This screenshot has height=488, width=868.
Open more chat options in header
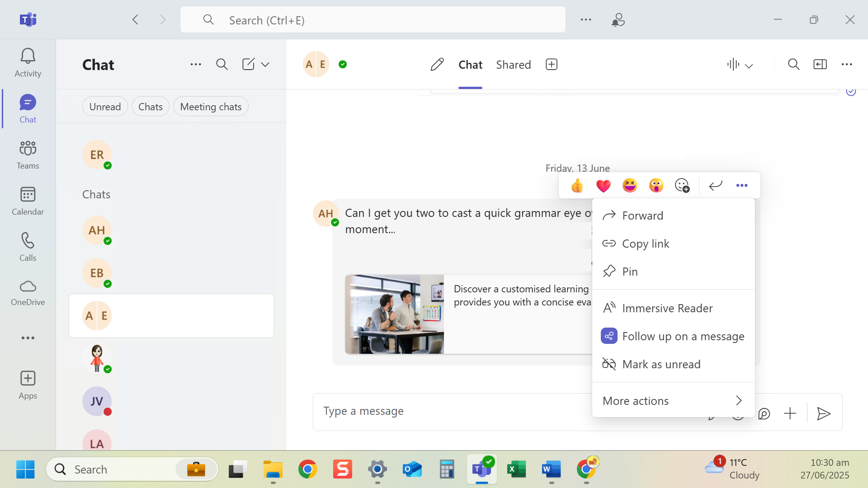847,65
